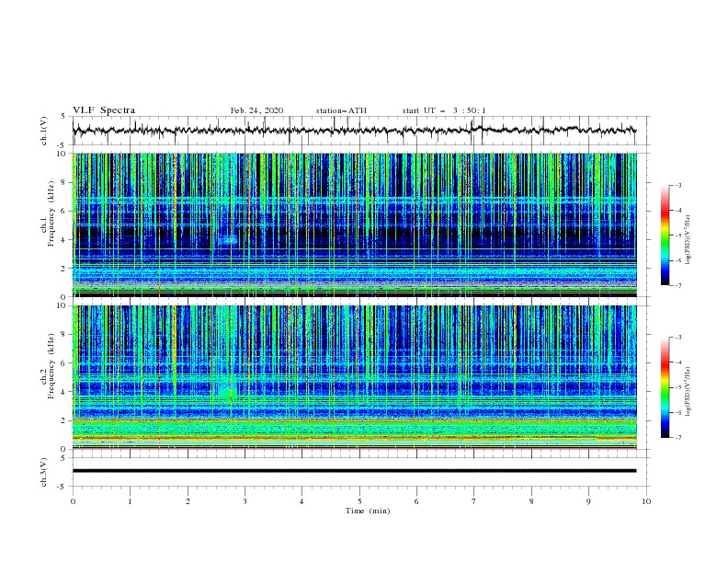This screenshot has height=563, width=728.
Task: Click the "0" tick on the time axis
Action: pyautogui.click(x=73, y=501)
